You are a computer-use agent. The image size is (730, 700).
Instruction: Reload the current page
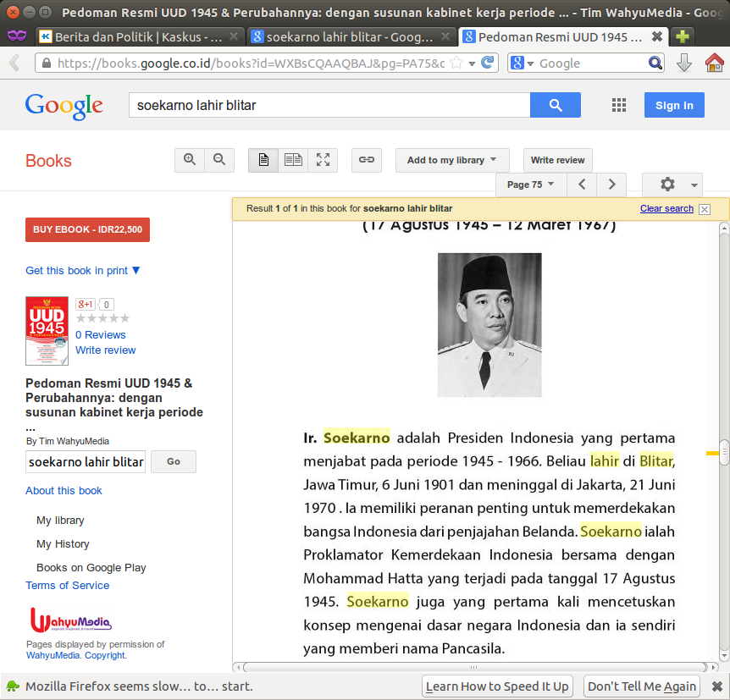(x=488, y=63)
